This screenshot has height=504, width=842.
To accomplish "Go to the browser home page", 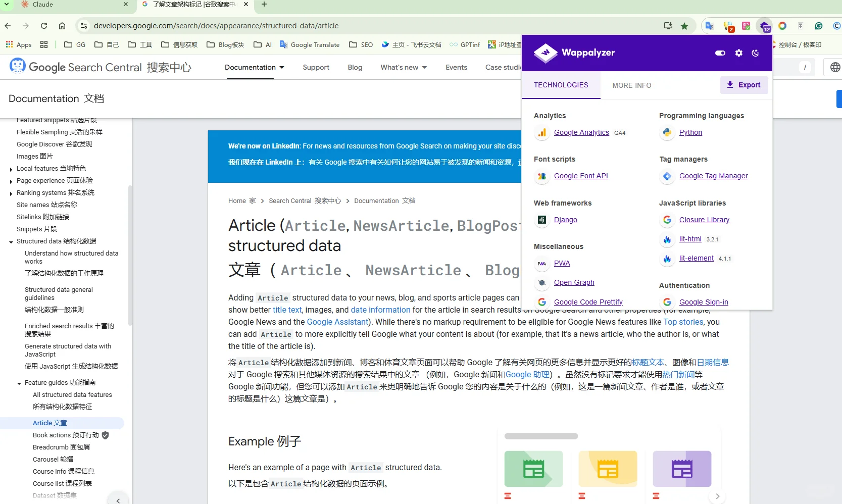I will [x=62, y=26].
